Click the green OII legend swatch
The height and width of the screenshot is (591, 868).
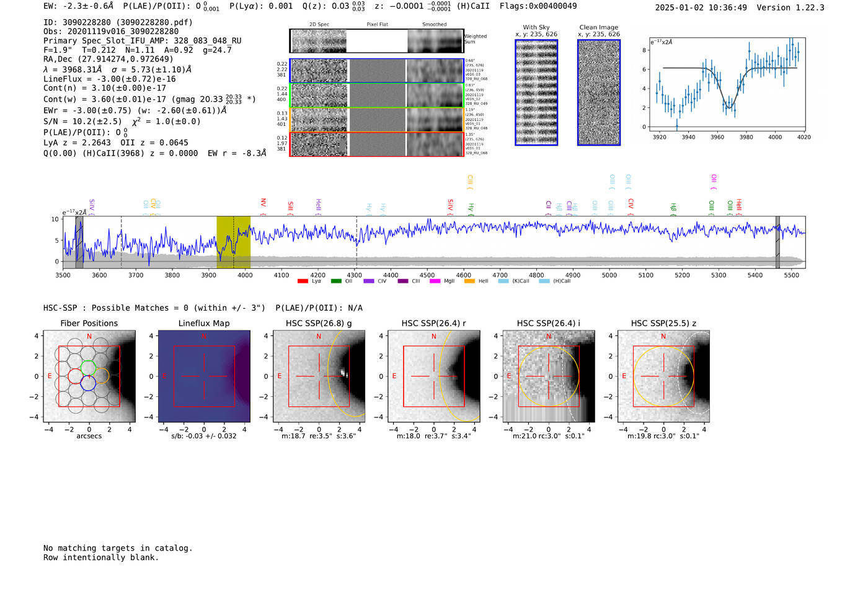pyautogui.click(x=336, y=281)
